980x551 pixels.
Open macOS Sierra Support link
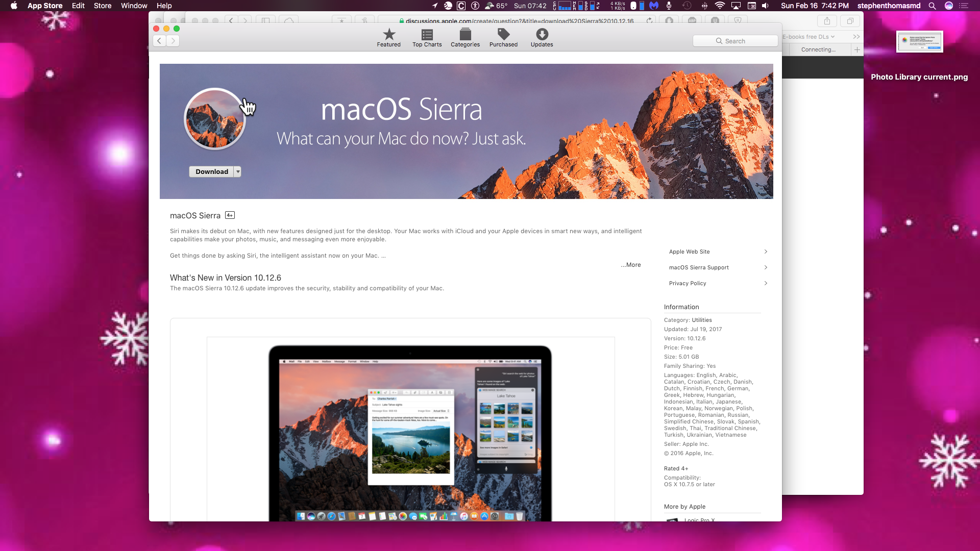[x=699, y=267]
